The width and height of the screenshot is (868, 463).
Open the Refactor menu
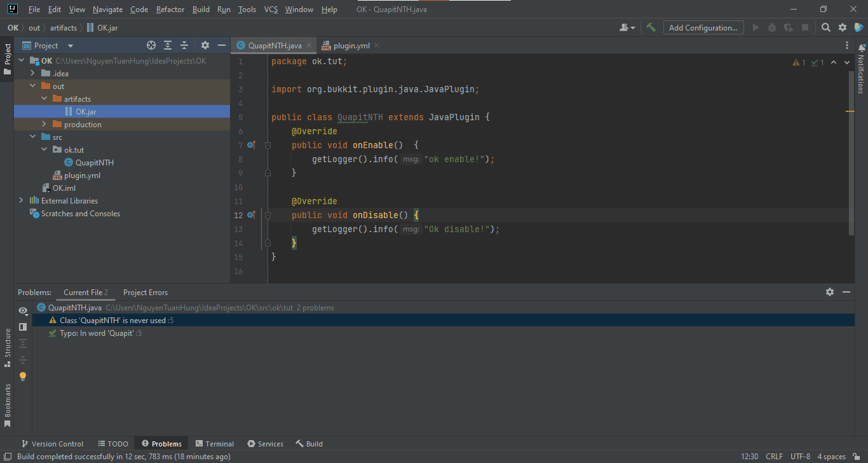[170, 10]
